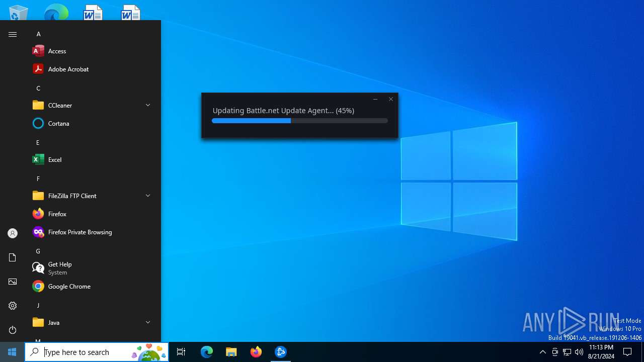Jump to letter E section header
The width and height of the screenshot is (644, 362).
coord(38,142)
